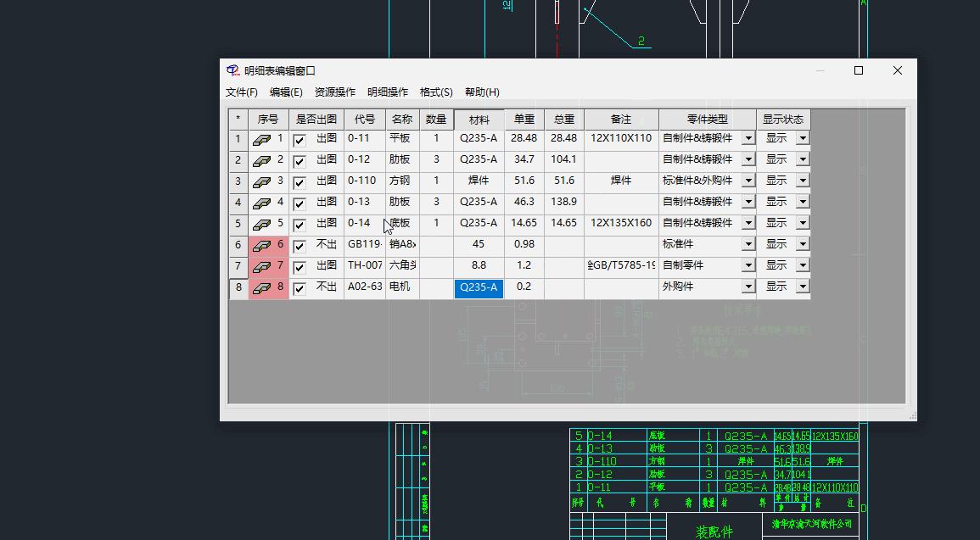The image size is (980, 540).
Task: Open the 零件类型 dropdown for row 1
Action: tap(748, 138)
